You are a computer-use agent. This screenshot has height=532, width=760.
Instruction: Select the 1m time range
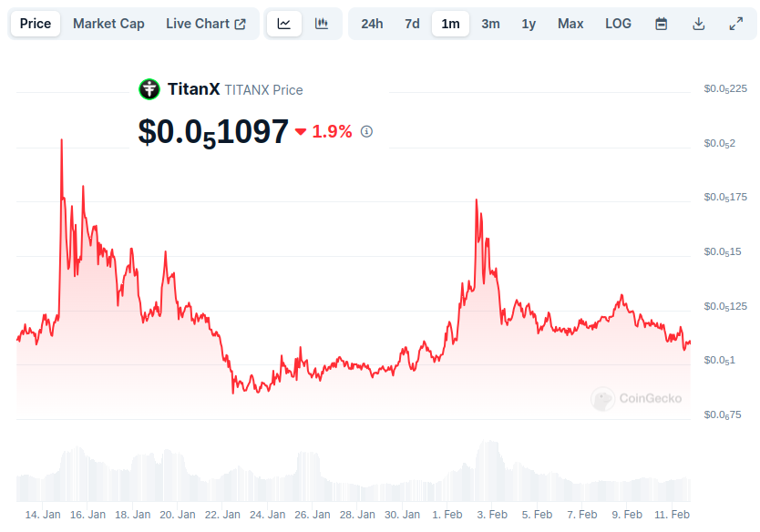tap(450, 24)
